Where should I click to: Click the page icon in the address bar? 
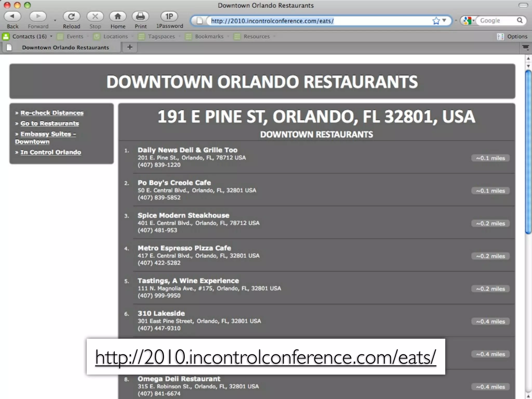point(199,21)
